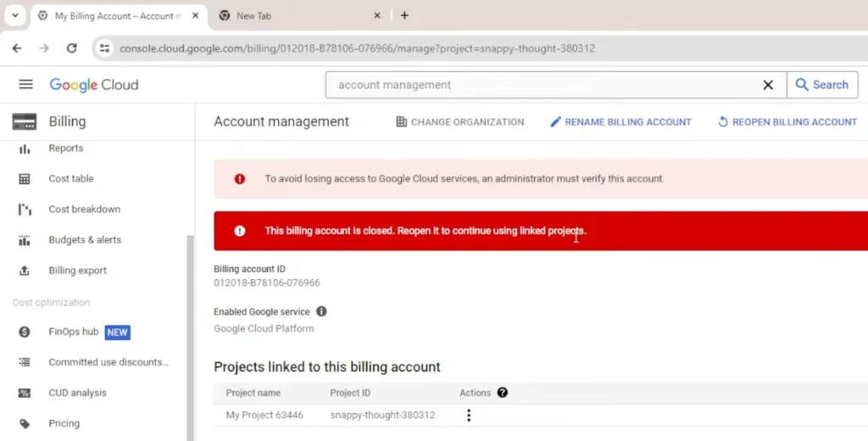Click the account management search field
The image size is (868, 441).
click(x=542, y=85)
